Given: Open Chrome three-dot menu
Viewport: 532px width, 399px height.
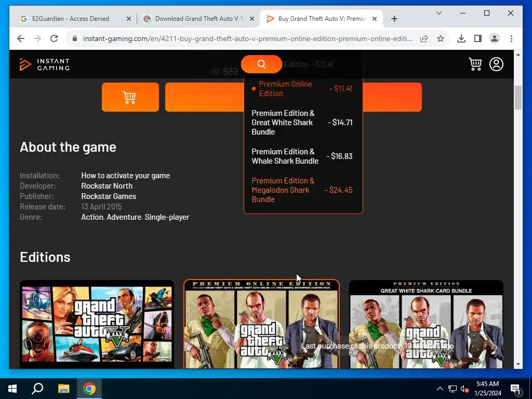Looking at the screenshot, I should (x=511, y=38).
